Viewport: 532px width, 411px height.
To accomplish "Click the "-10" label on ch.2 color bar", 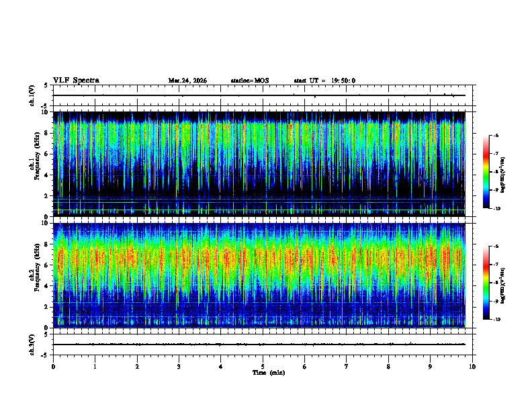I will click(496, 320).
